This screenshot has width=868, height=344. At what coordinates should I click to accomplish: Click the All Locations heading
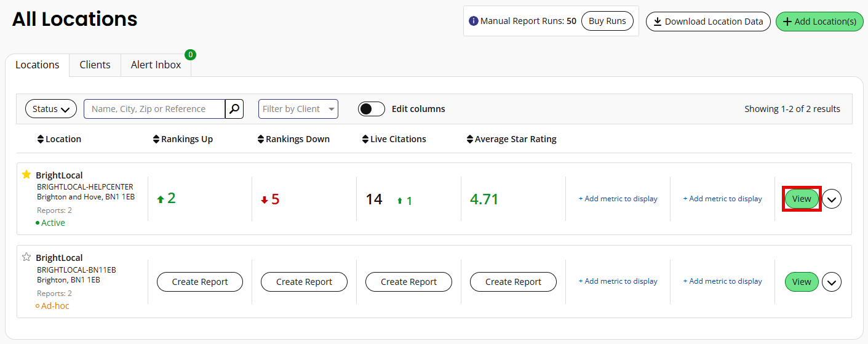click(74, 19)
